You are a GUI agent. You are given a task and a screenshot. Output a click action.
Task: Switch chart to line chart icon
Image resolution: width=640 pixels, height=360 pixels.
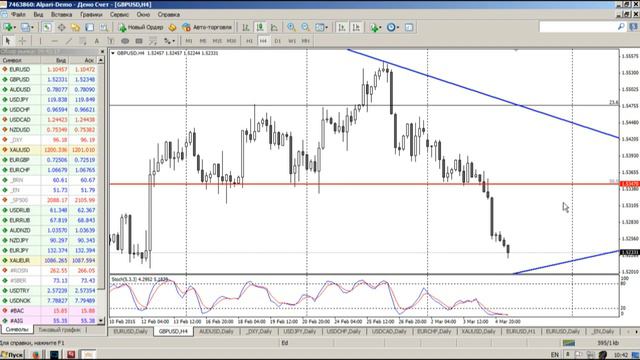pos(274,27)
